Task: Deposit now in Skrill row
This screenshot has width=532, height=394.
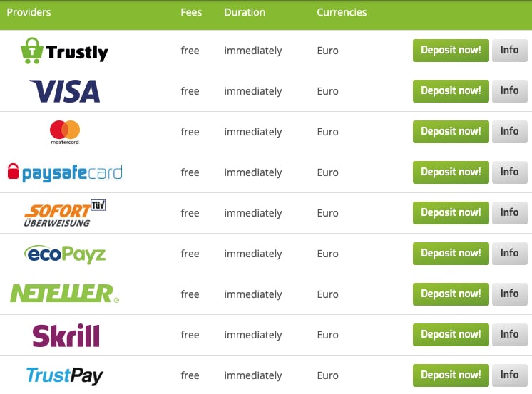Action: 451,335
